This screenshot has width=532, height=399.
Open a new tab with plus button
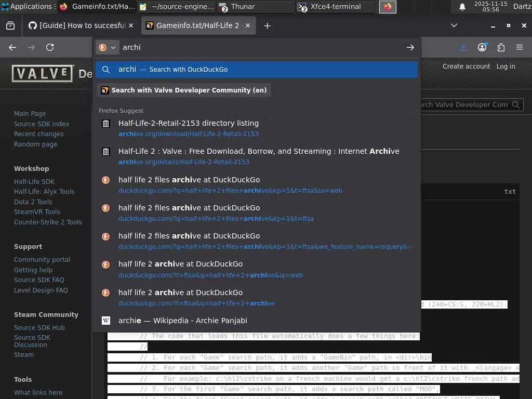[268, 26]
